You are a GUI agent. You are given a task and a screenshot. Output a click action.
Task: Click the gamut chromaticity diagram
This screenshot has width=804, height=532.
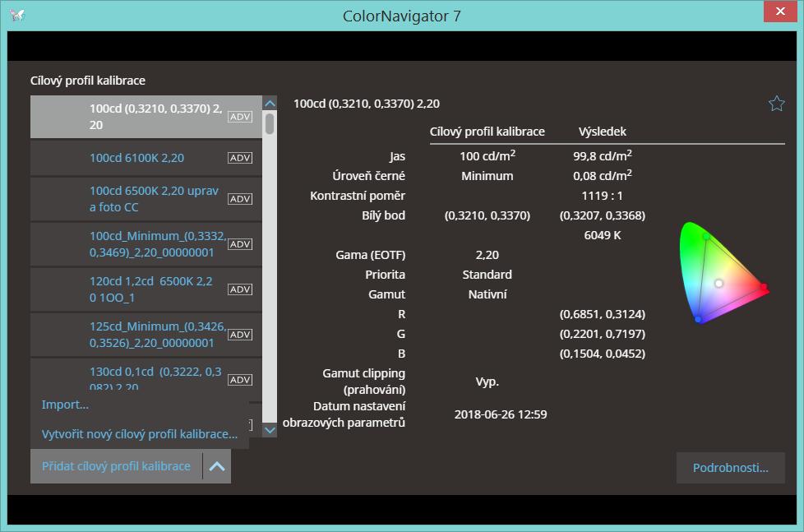(723, 272)
